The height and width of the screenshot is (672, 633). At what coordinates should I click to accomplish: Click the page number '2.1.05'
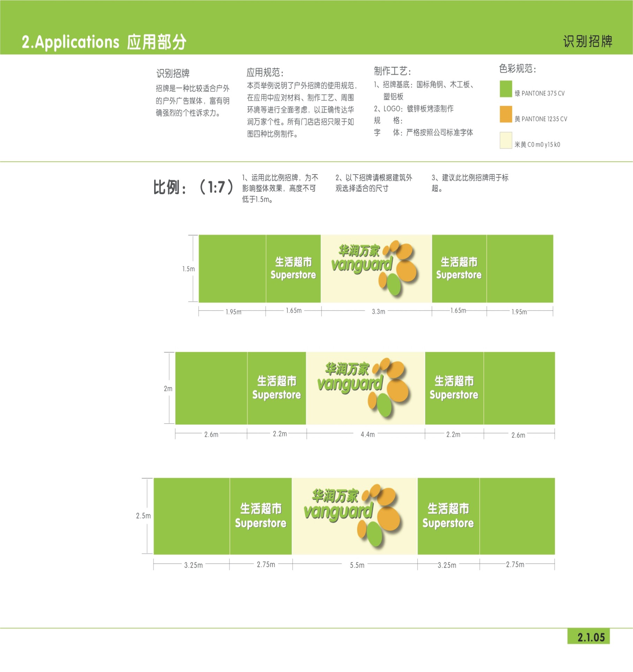click(591, 637)
